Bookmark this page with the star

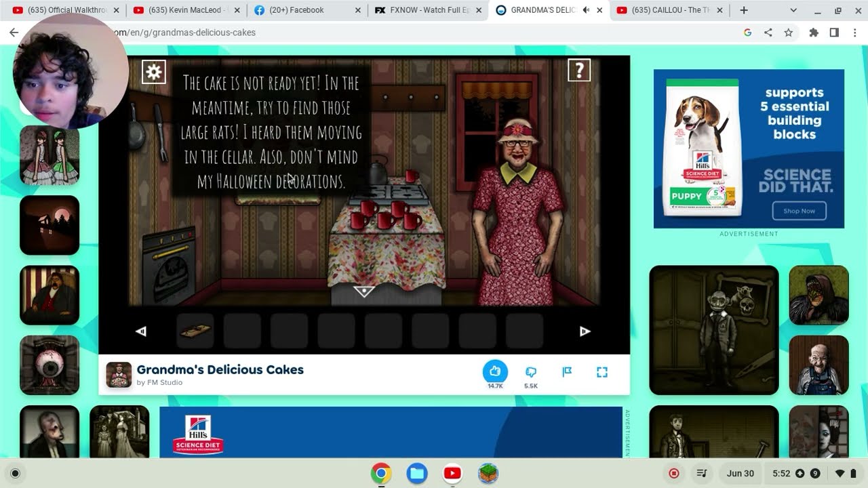tap(788, 33)
